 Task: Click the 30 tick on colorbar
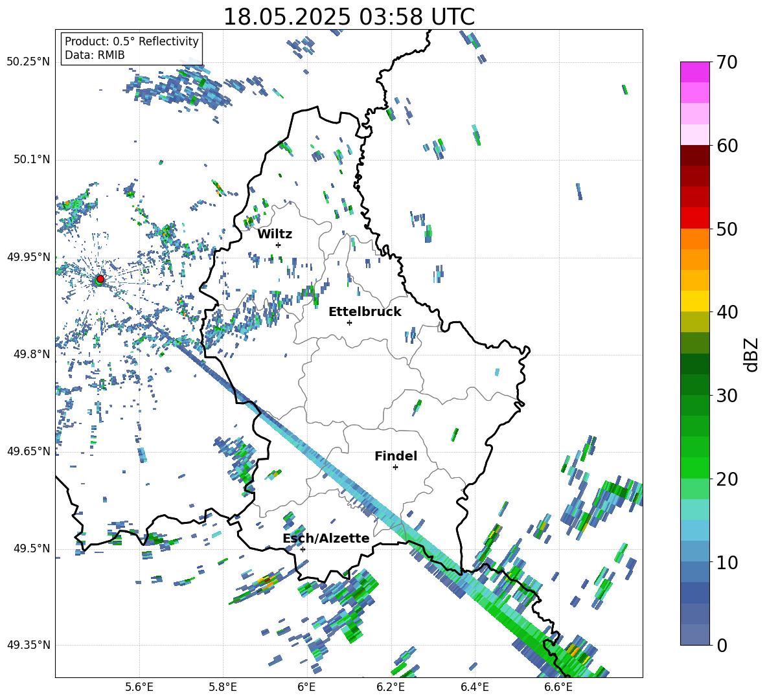click(727, 395)
